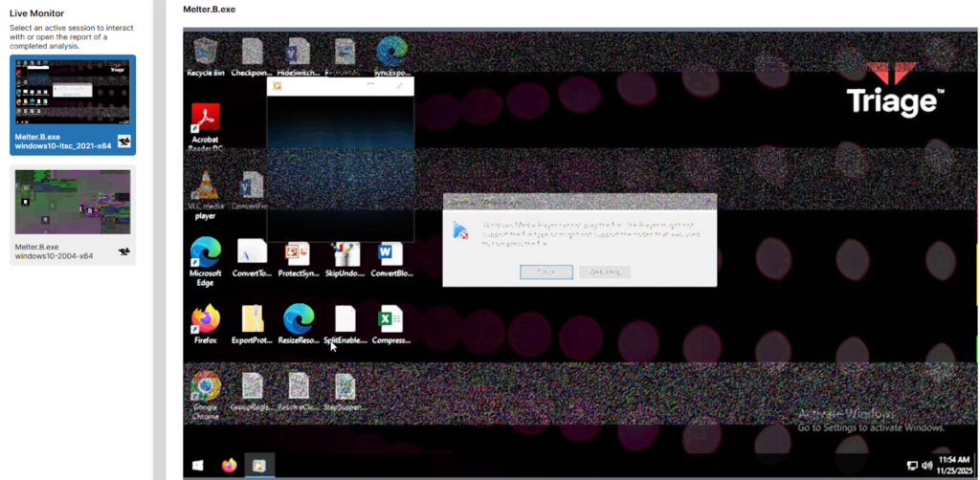980x480 pixels.
Task: Click the Recycle Bin desktop icon
Action: coord(206,55)
